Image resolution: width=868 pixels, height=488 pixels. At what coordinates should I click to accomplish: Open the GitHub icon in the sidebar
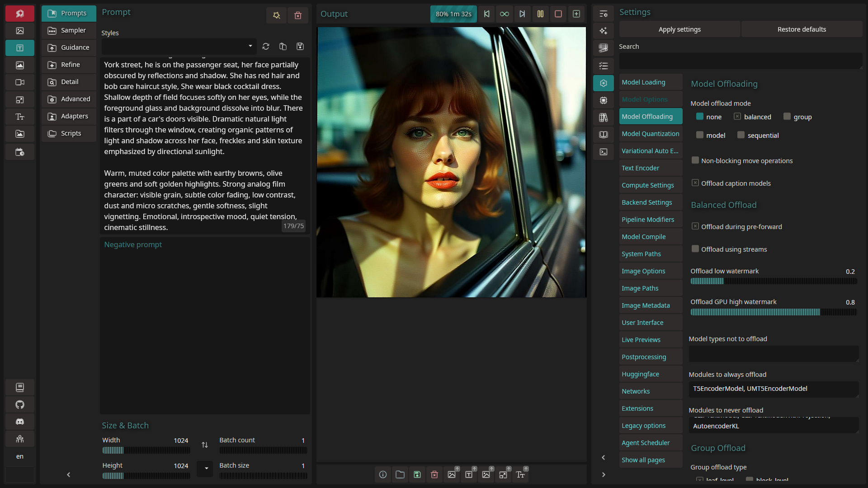pyautogui.click(x=20, y=405)
